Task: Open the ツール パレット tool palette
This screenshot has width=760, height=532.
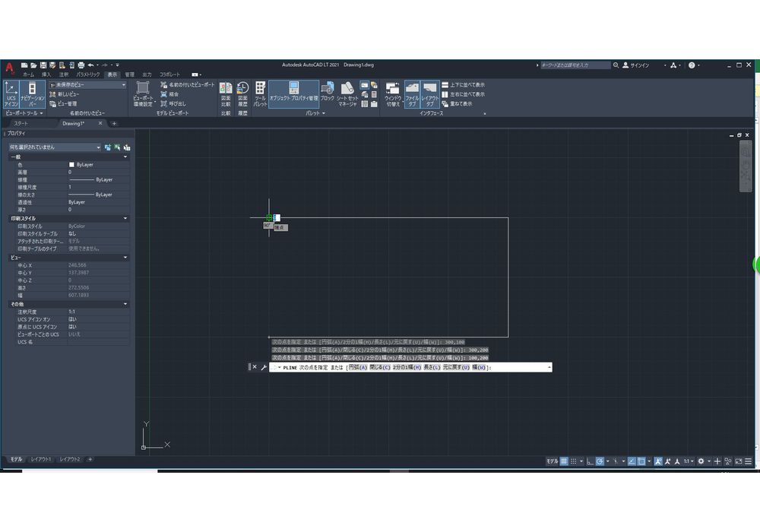Action: pyautogui.click(x=260, y=94)
